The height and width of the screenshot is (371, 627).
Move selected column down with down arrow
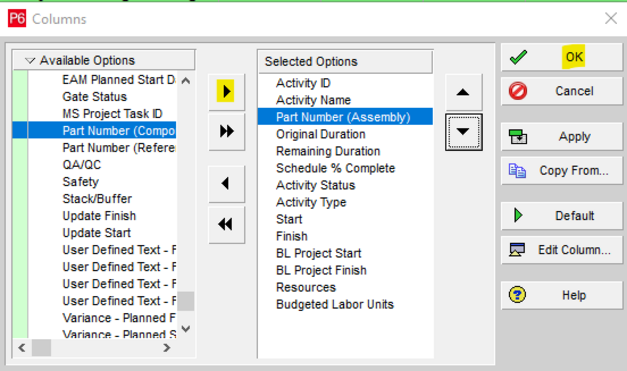(463, 132)
